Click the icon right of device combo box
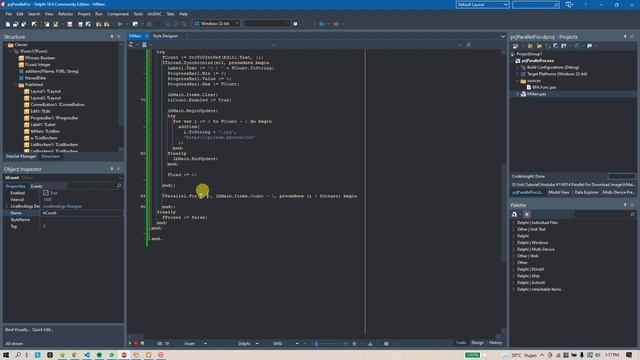 coord(295,24)
